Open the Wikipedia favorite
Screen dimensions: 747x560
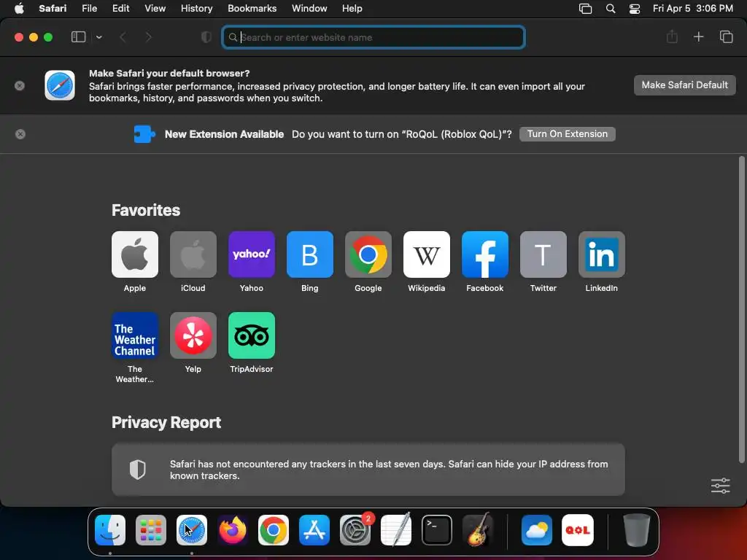tap(426, 254)
